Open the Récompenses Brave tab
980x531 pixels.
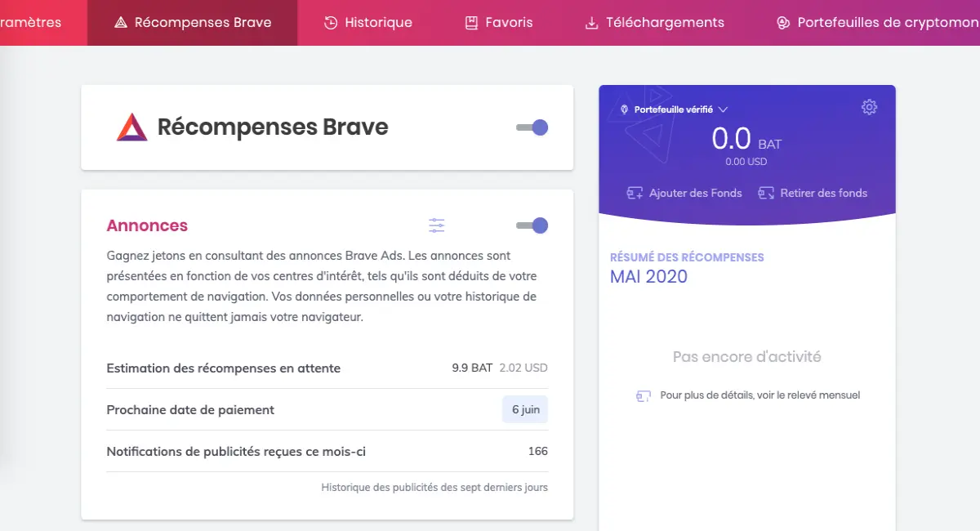click(x=193, y=23)
